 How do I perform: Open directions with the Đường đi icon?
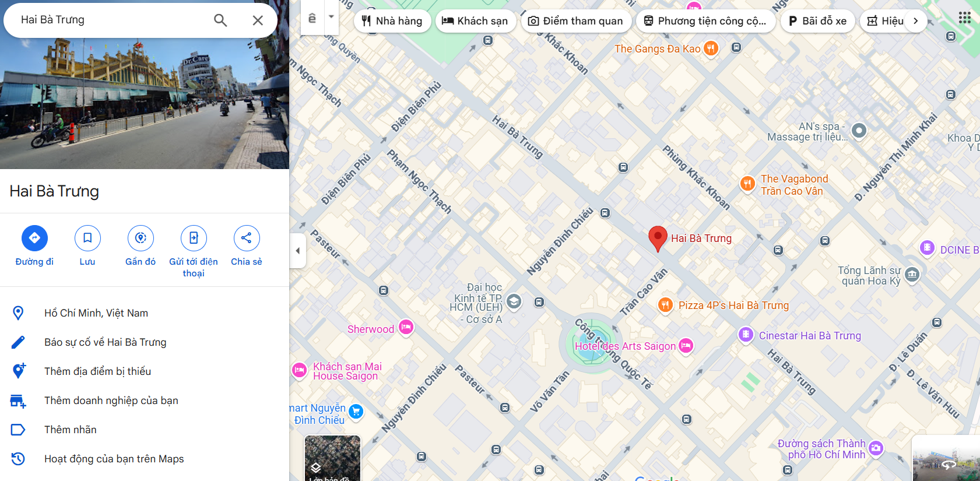[x=34, y=238]
